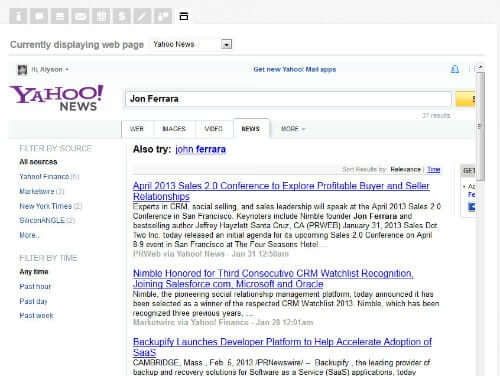The height and width of the screenshot is (376, 500).
Task: Click the page scrollbar up arrow
Action: pyautogui.click(x=480, y=67)
